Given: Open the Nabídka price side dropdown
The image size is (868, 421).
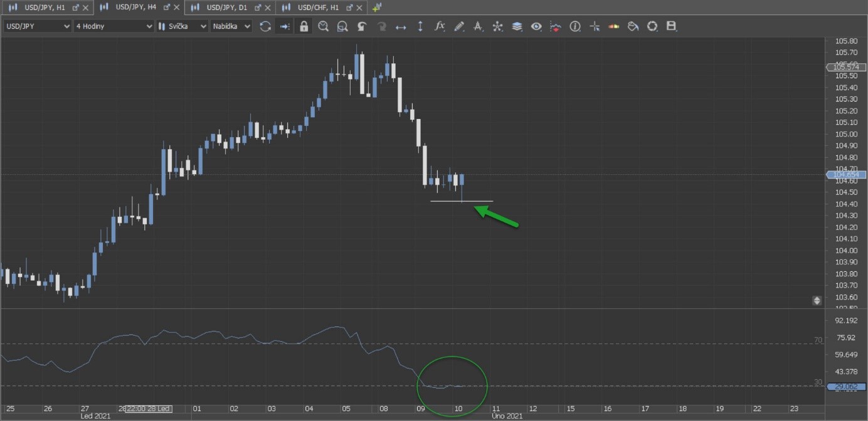Looking at the screenshot, I should [x=231, y=26].
